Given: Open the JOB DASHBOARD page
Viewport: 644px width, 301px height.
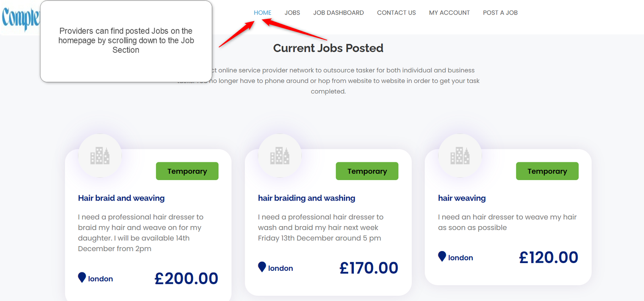Looking at the screenshot, I should tap(339, 12).
